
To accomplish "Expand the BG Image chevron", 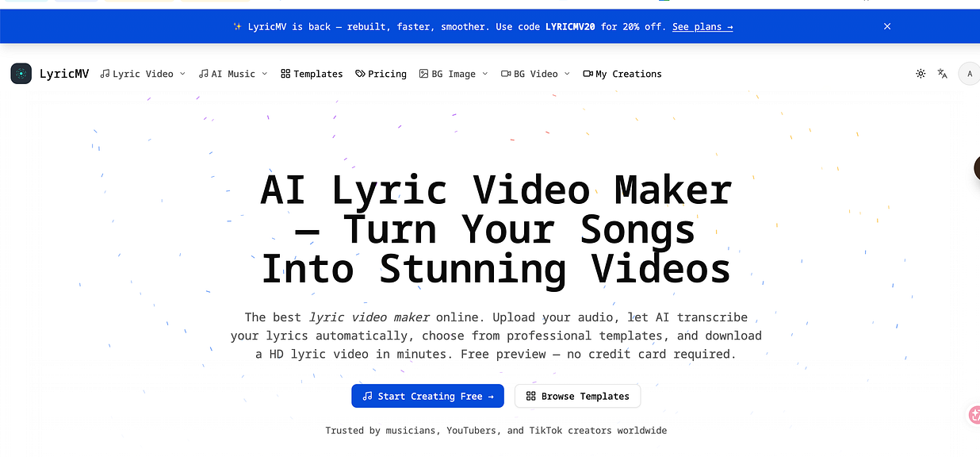I will pos(484,74).
